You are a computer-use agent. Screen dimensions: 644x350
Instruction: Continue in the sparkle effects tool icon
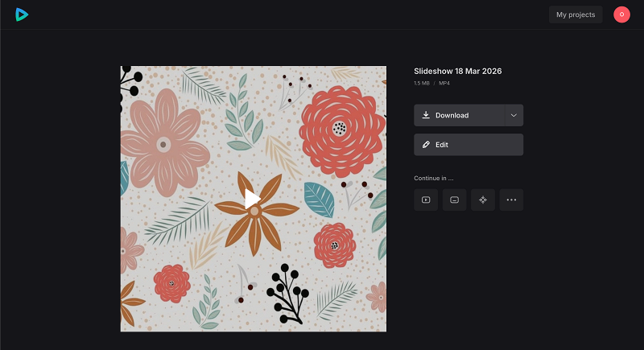tap(483, 200)
